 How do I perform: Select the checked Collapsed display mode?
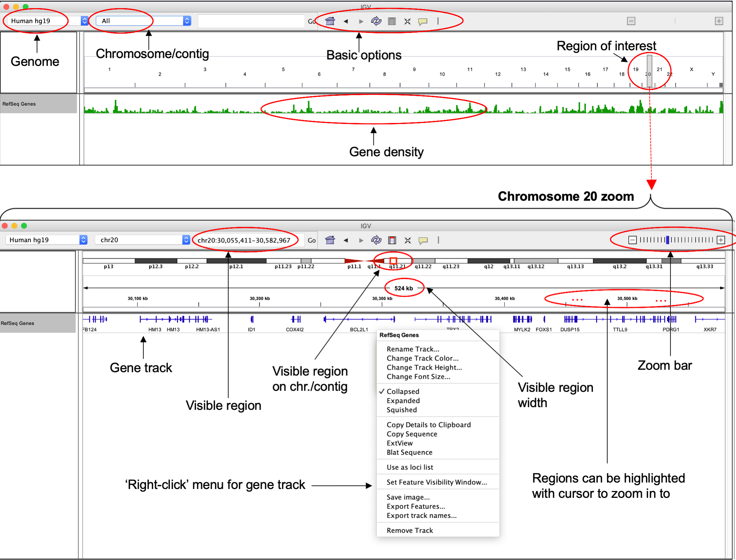pyautogui.click(x=403, y=391)
